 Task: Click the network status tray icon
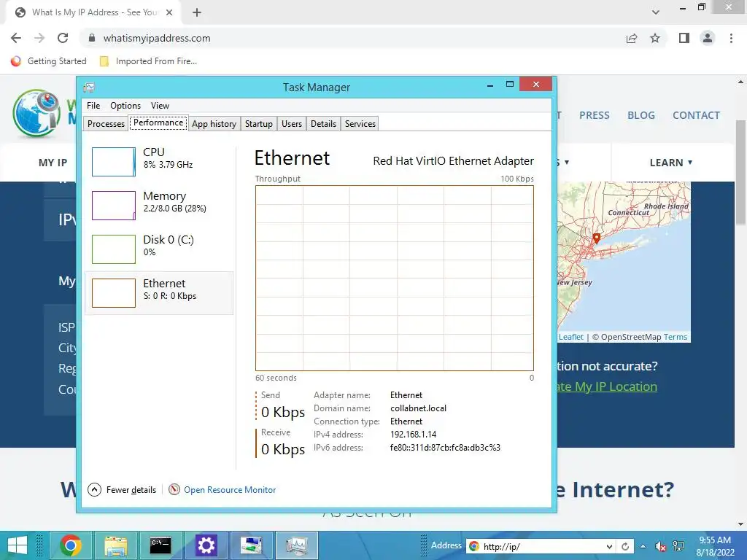click(x=678, y=546)
